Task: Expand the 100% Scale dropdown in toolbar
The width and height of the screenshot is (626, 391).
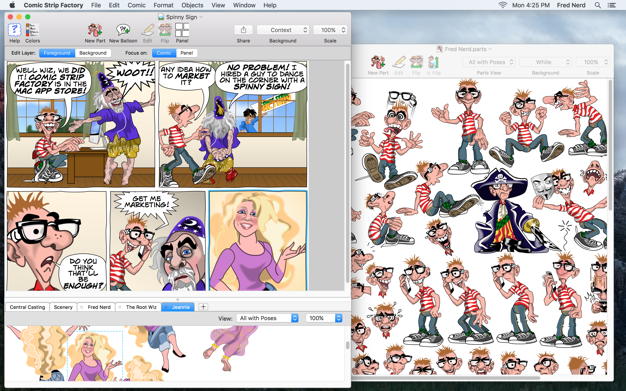Action: click(x=330, y=30)
